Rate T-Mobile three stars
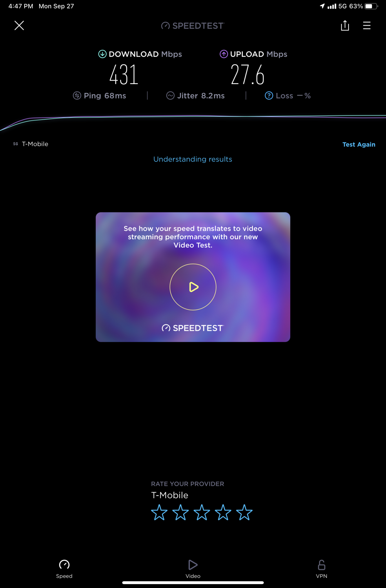The width and height of the screenshot is (386, 588). (x=202, y=512)
